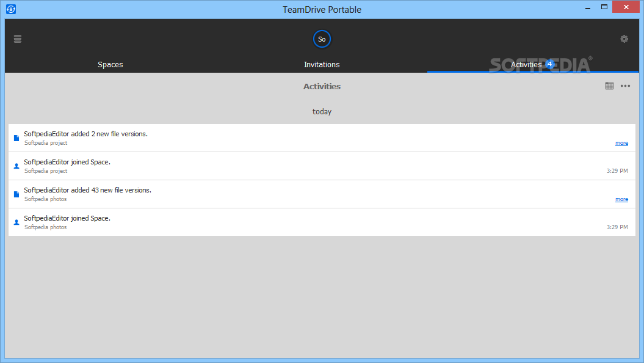Click 'SoftpediaEditor joined Space.' for Softpedia photos
This screenshot has height=363, width=644.
tap(67, 218)
